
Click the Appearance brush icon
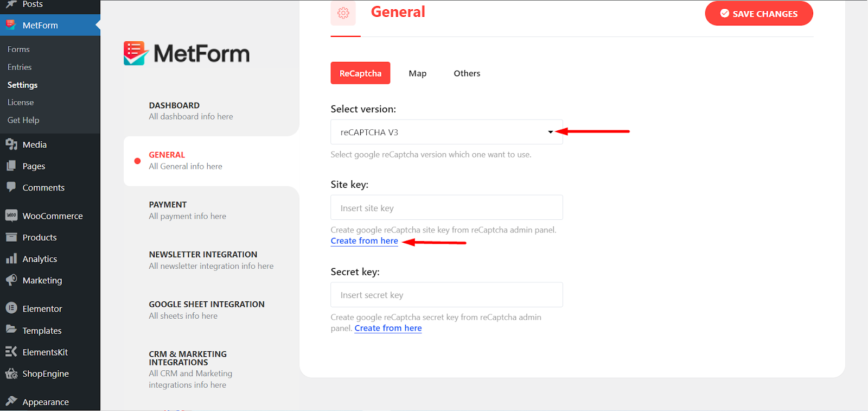11,401
